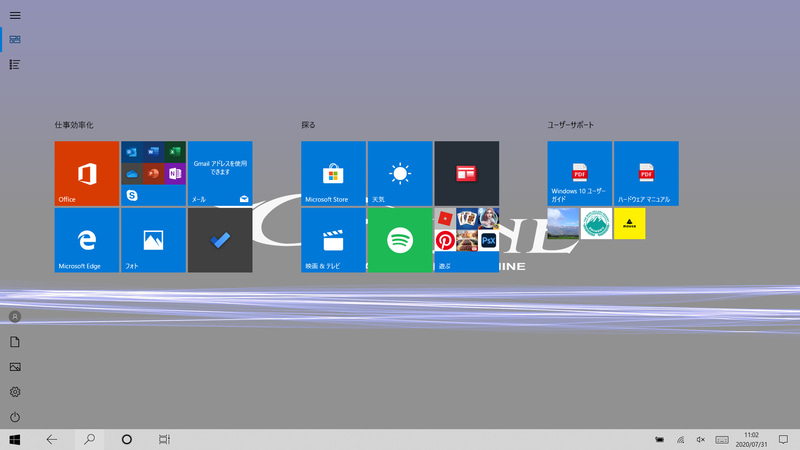Viewport: 800px width, 450px height.
Task: Open the teal mountain logo tile
Action: coord(596,223)
